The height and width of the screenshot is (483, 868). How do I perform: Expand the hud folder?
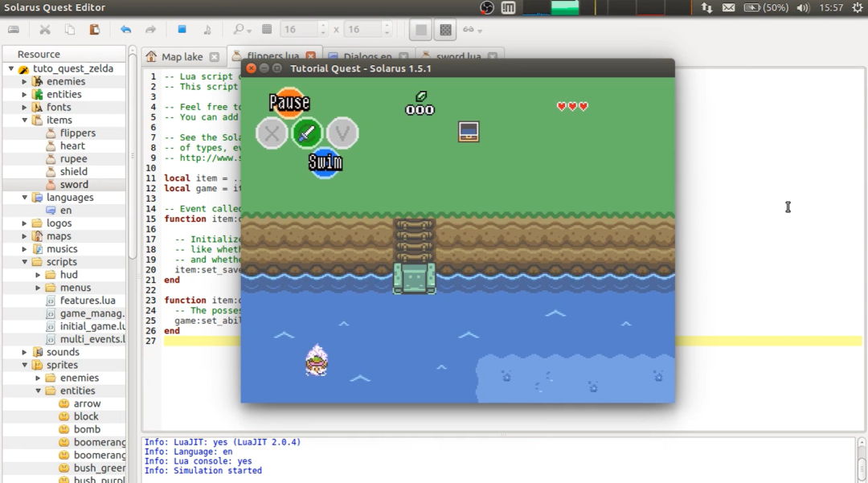pyautogui.click(x=38, y=275)
